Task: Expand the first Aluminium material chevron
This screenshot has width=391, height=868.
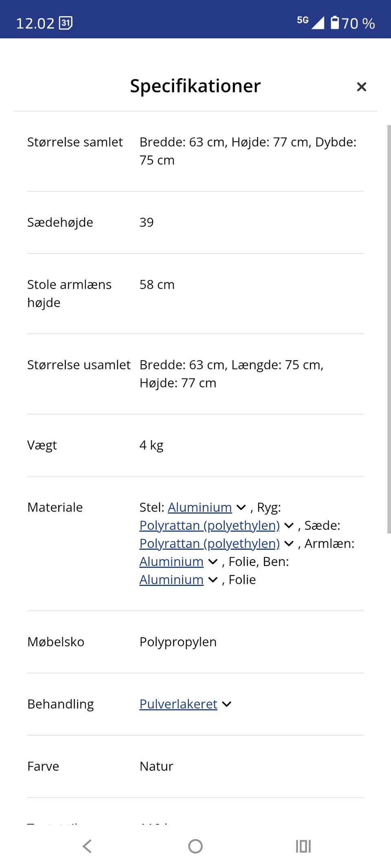Action: [x=240, y=507]
